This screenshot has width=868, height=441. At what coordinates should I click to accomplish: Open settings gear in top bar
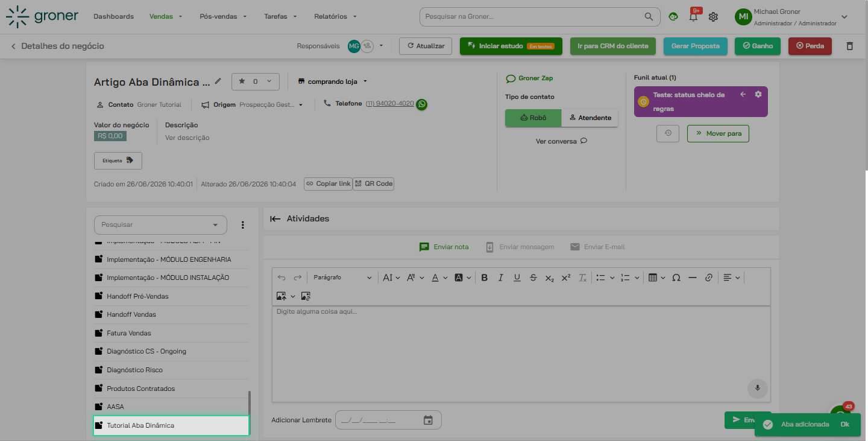point(713,17)
